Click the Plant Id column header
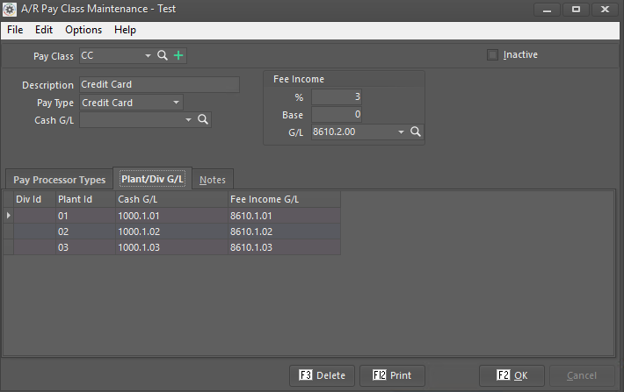This screenshot has width=624, height=392. [x=85, y=199]
